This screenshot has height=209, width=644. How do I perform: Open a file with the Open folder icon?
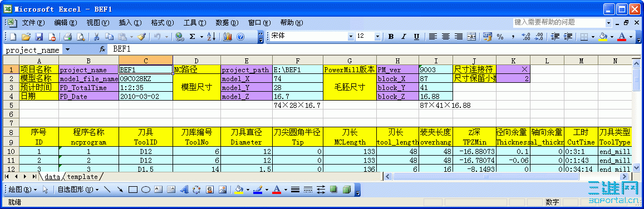pyautogui.click(x=26, y=37)
